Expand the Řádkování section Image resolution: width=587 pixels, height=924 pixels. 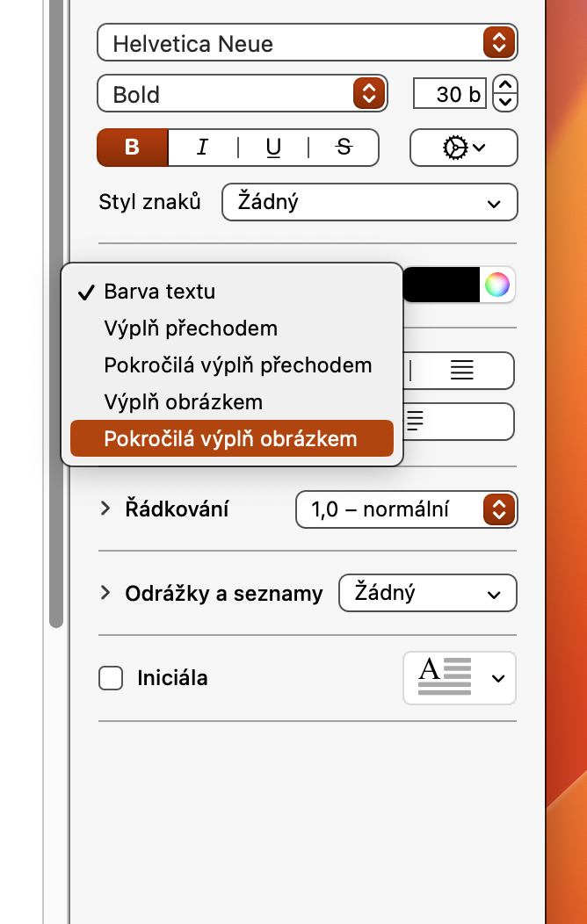(x=105, y=509)
